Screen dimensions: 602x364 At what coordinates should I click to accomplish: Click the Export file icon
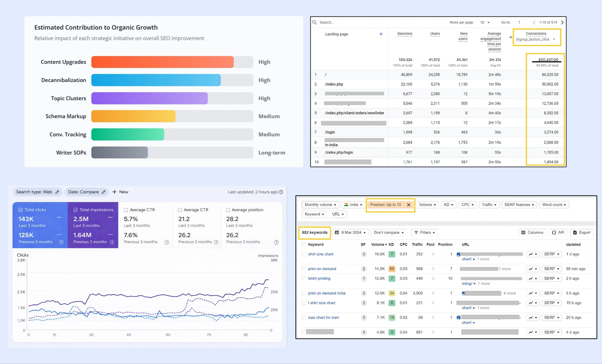click(x=575, y=232)
